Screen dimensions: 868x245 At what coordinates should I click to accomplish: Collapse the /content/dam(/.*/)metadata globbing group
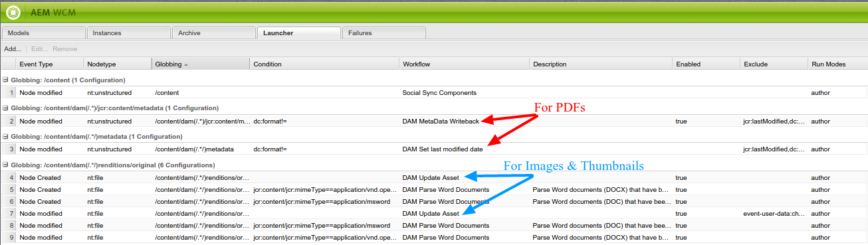6,136
